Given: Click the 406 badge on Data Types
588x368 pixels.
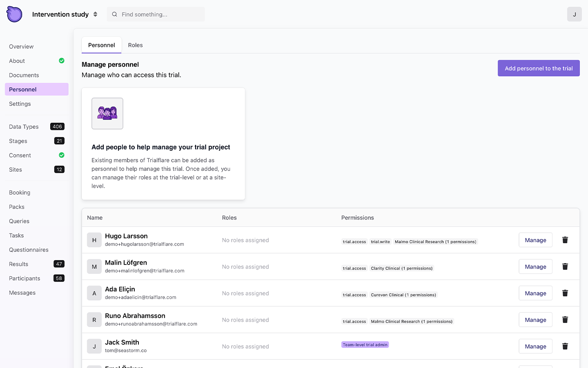Looking at the screenshot, I should point(57,127).
